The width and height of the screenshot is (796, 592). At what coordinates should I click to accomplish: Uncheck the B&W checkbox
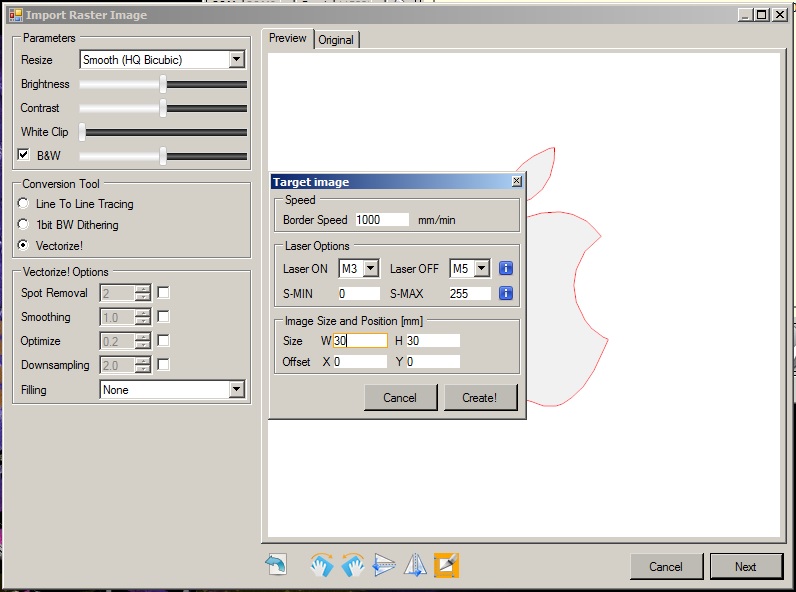24,156
